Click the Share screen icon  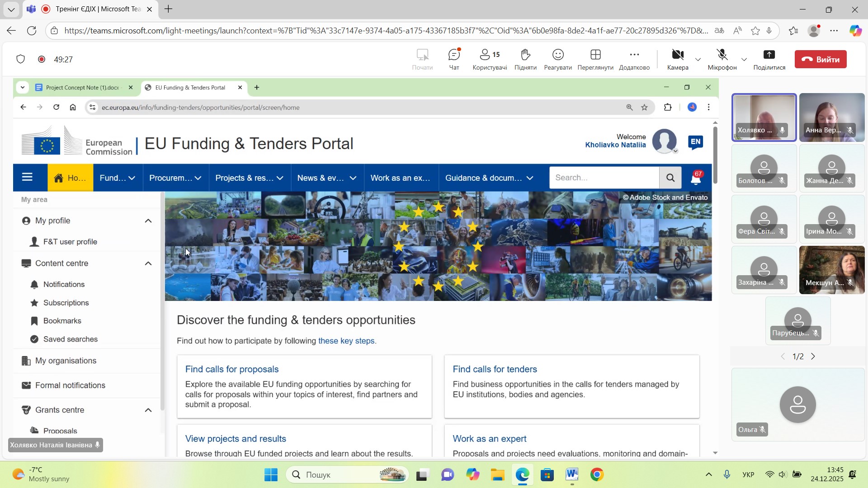pyautogui.click(x=769, y=59)
